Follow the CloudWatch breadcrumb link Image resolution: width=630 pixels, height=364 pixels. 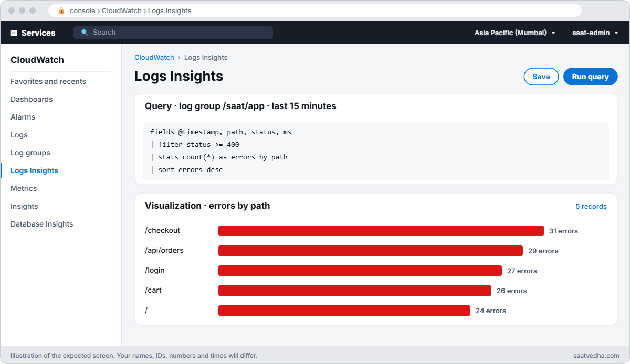(154, 58)
